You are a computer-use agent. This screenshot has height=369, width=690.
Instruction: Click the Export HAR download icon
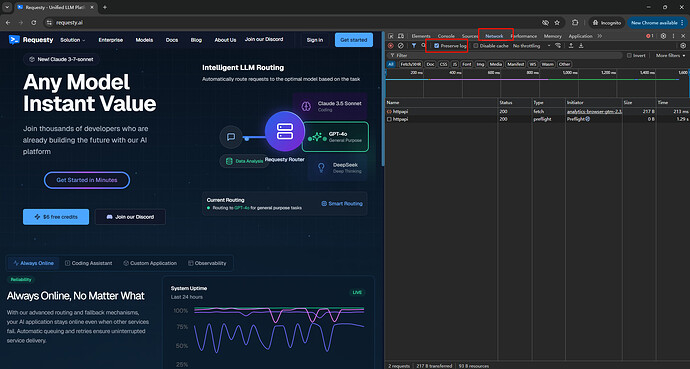(x=581, y=46)
